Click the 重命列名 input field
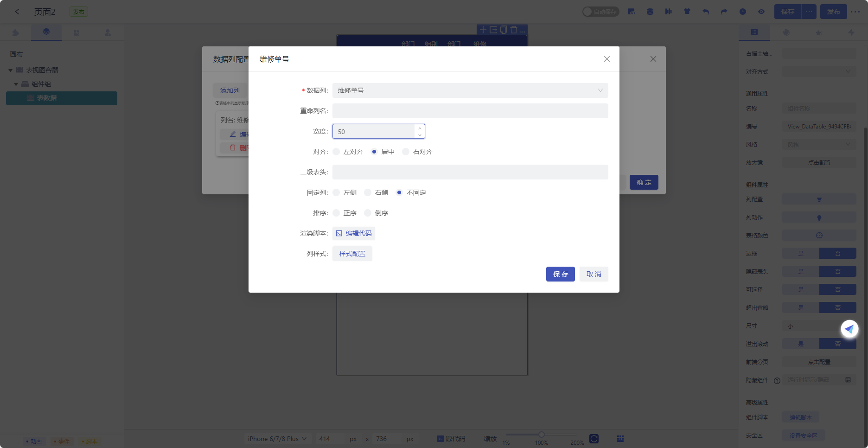Viewport: 868px width, 448px height. point(470,111)
